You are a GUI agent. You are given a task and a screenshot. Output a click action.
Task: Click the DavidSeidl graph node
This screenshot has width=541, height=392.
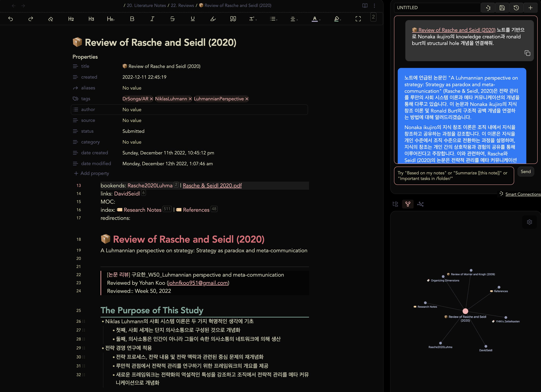486,346
